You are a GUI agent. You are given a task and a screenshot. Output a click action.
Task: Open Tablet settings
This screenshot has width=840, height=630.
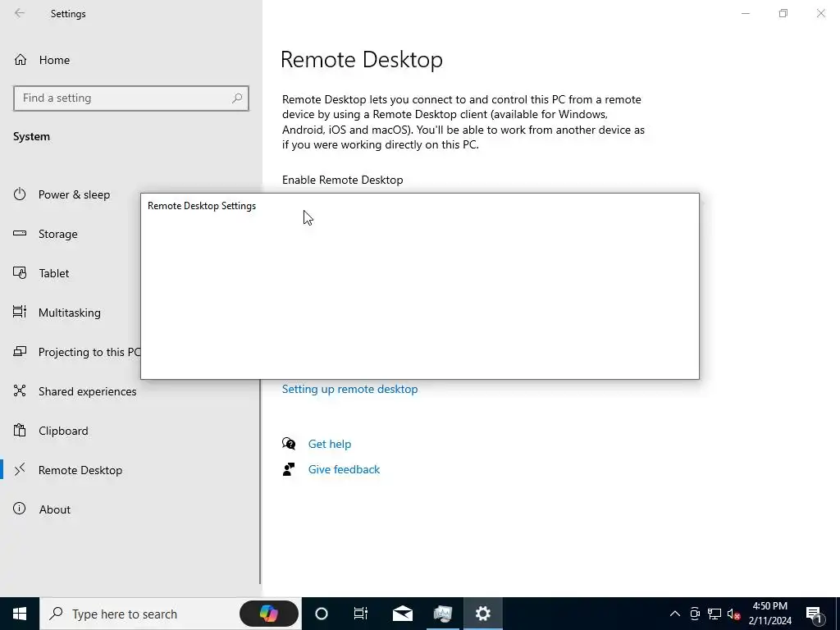[53, 273]
